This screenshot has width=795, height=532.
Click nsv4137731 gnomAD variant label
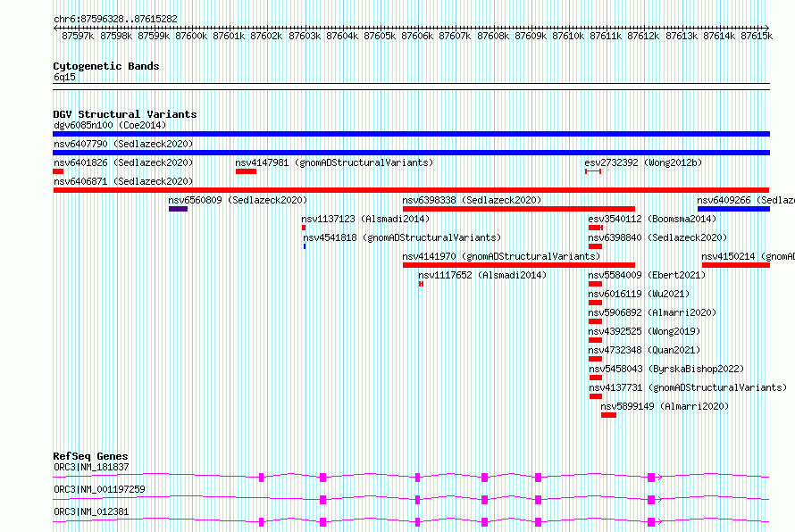(x=688, y=387)
